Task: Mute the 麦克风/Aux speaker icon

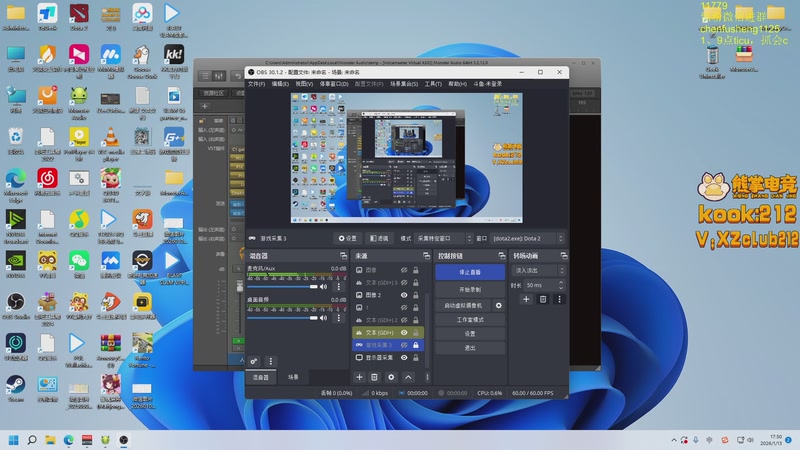Action: coord(323,287)
